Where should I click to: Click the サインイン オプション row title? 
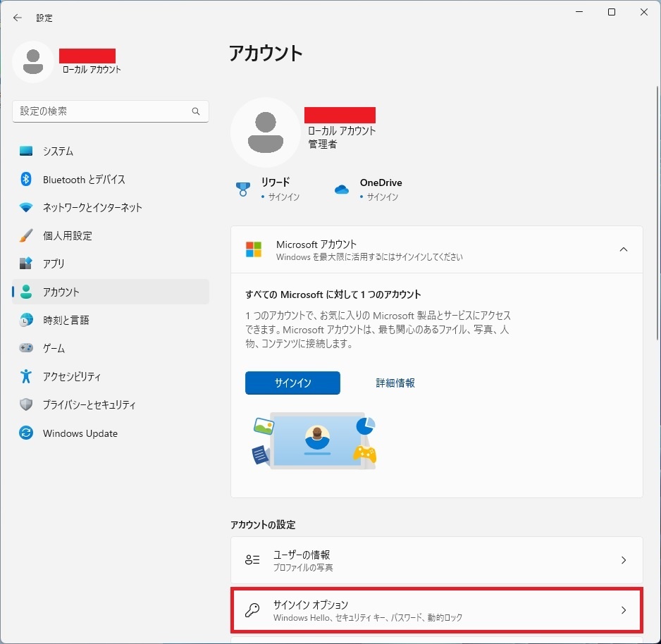311,605
